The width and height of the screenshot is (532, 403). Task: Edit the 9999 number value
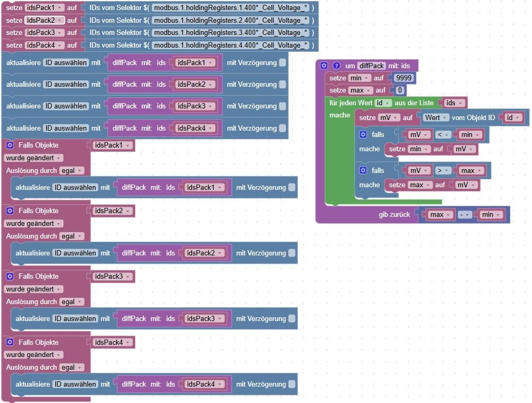coord(403,78)
